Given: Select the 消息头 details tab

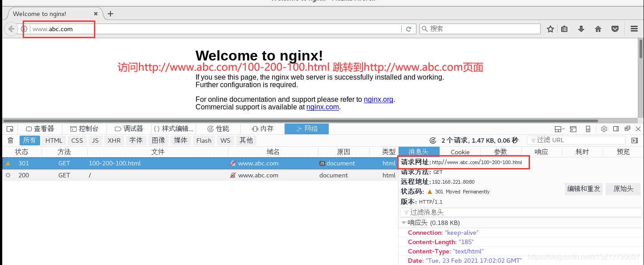Looking at the screenshot, I should click(x=419, y=152).
